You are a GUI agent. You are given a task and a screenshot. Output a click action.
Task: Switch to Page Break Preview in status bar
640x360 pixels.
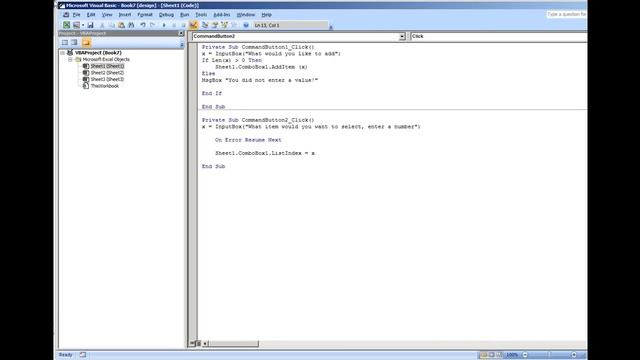point(500,355)
